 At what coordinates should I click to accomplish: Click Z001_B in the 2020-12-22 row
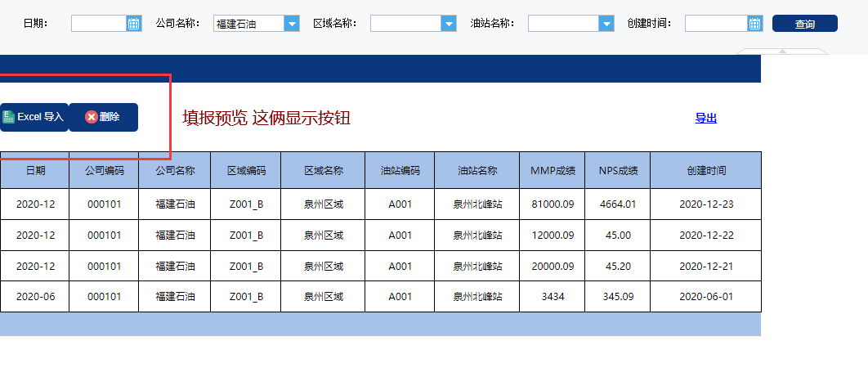click(246, 235)
